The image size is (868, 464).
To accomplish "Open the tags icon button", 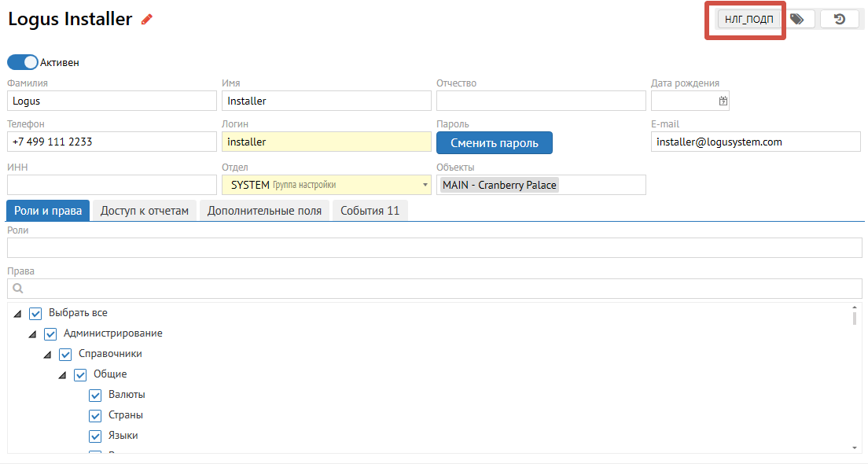I will click(x=797, y=19).
